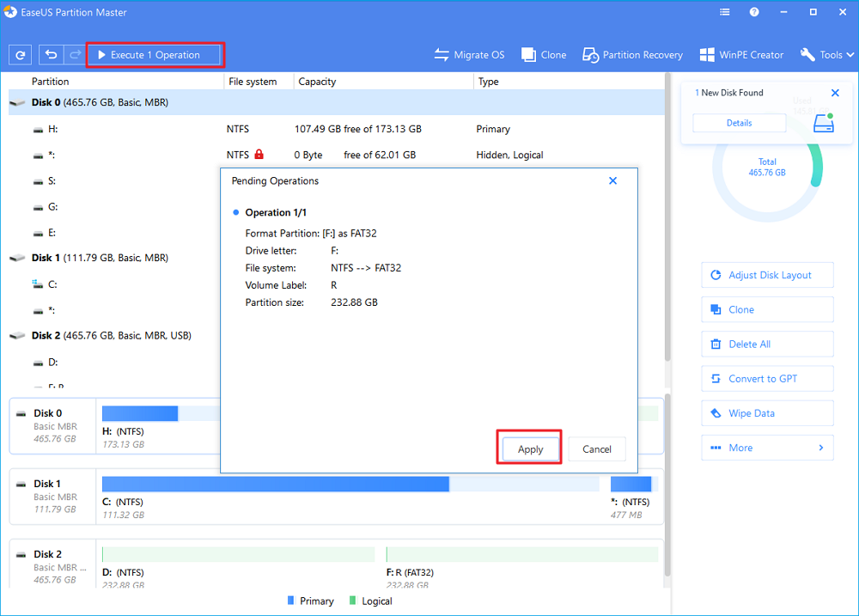The height and width of the screenshot is (616, 859).
Task: Open the hamburger menu in title bar
Action: coord(724,12)
